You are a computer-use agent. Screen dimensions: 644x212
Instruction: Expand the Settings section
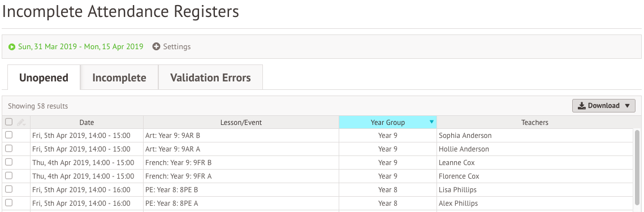coord(172,47)
